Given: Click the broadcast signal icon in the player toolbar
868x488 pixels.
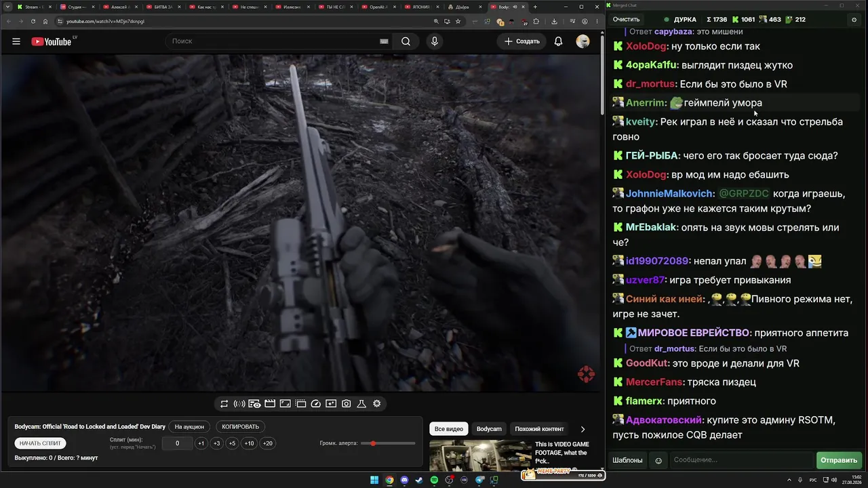Looking at the screenshot, I should point(239,404).
